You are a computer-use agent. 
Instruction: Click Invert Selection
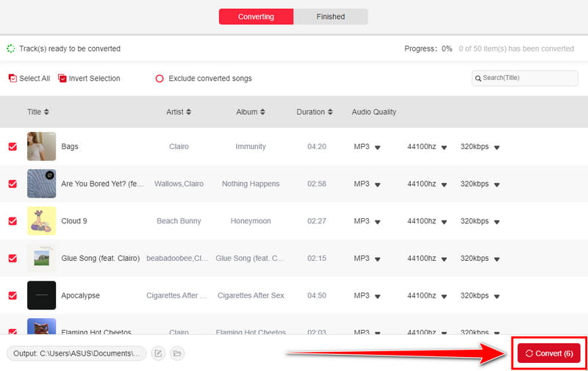[x=89, y=79]
